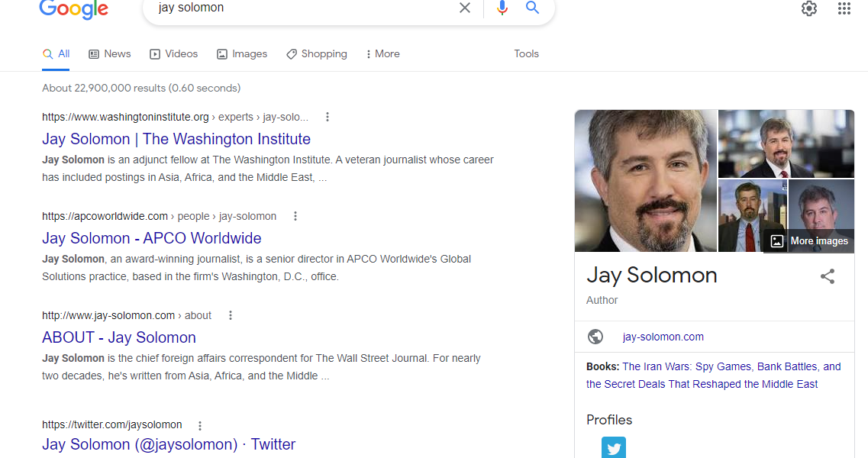This screenshot has height=458, width=868.
Task: Open red-tie photo thumbnail
Action: point(752,215)
